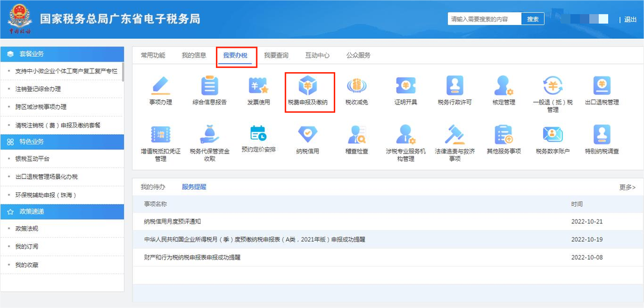
Task: Click the 时间 column header
Action: (x=577, y=204)
